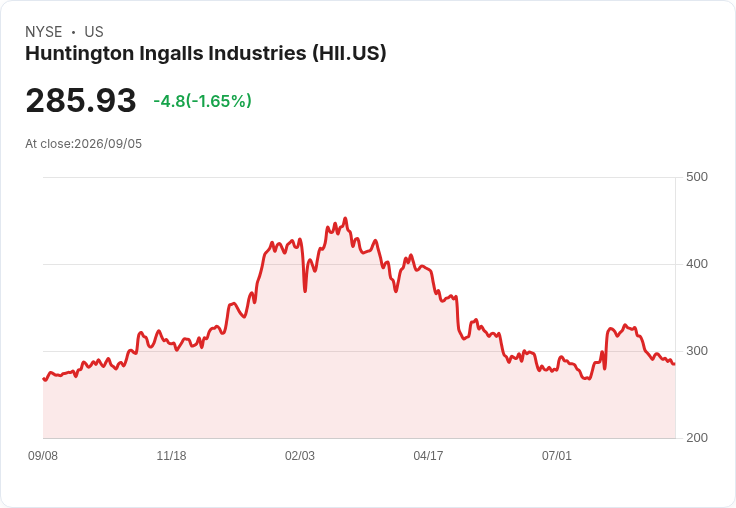Click the highest peak of the price line
Screen dimensions: 736x508
pos(345,218)
